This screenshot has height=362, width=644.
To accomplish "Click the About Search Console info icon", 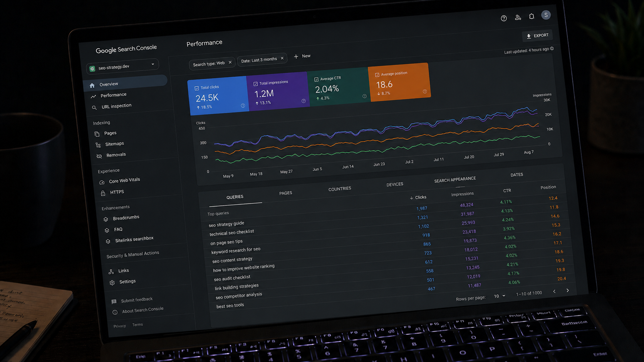I will tap(115, 312).
